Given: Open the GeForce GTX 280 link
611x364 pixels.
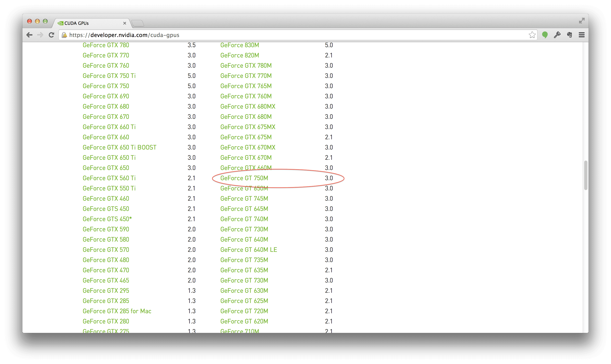Looking at the screenshot, I should tap(106, 321).
